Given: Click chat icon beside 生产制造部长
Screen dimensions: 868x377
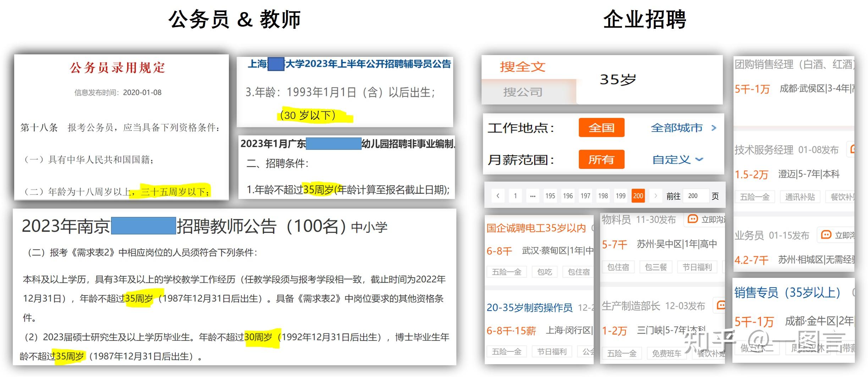Looking at the screenshot, I should [721, 305].
